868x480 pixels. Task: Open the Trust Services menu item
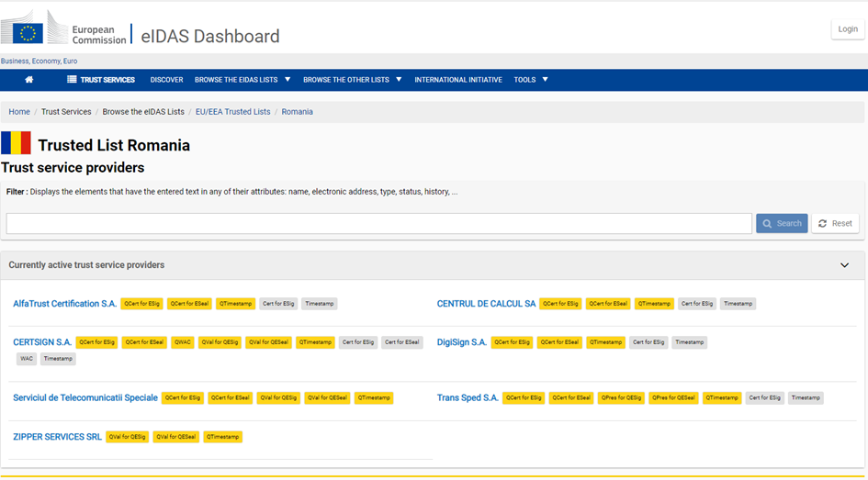tap(101, 80)
